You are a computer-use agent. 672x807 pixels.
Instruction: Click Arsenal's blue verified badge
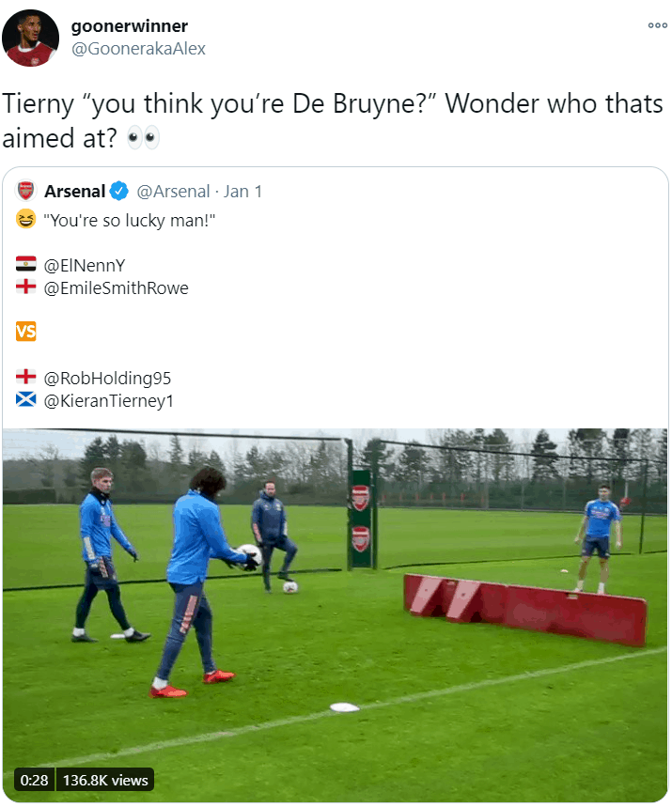coord(119,191)
